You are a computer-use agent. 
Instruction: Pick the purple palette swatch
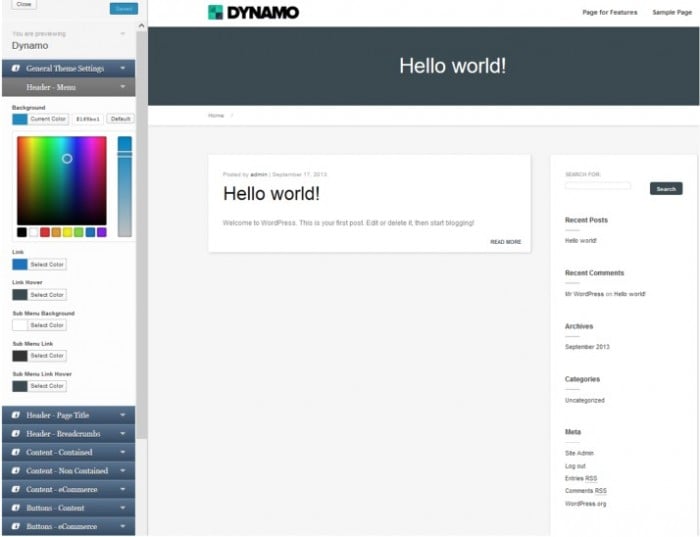(x=102, y=232)
